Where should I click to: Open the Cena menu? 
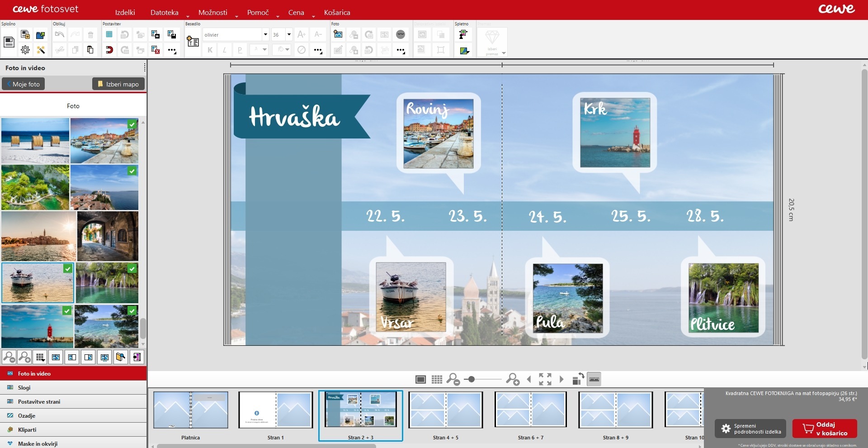point(296,12)
